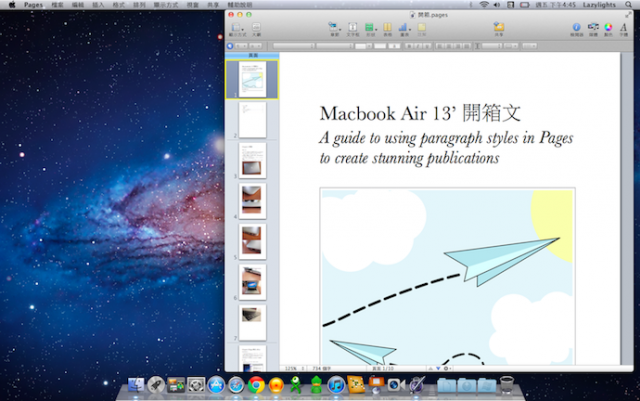Open the Trash in the Dock
This screenshot has width=640, height=401.
pos(507,385)
